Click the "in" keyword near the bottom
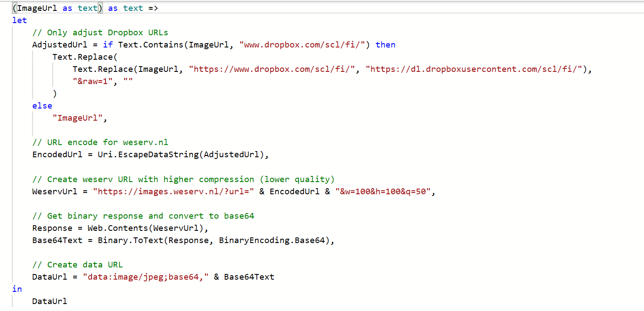The width and height of the screenshot is (644, 311). click(17, 289)
